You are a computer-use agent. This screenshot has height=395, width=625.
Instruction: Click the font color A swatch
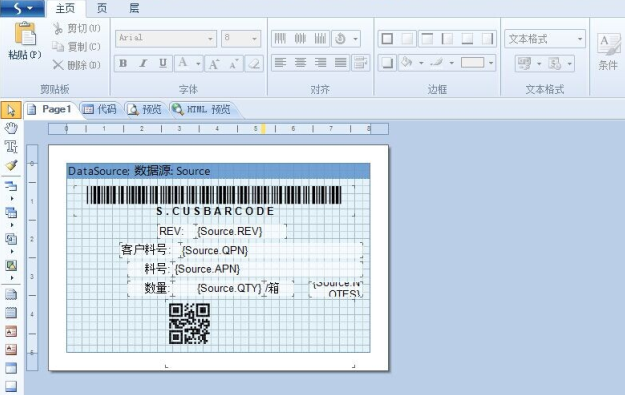click(x=183, y=63)
